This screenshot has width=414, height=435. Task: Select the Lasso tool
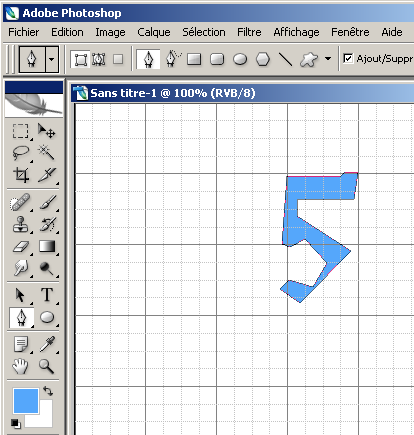[20, 152]
